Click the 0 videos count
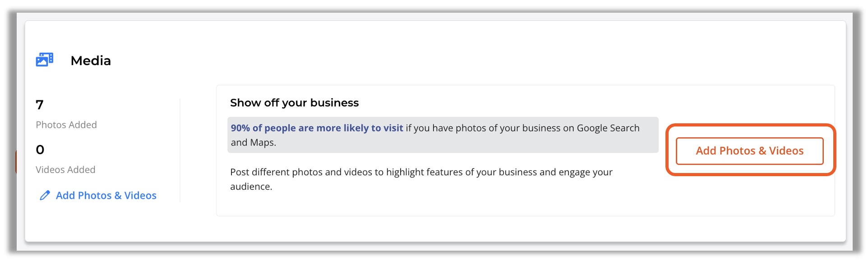 (x=40, y=150)
